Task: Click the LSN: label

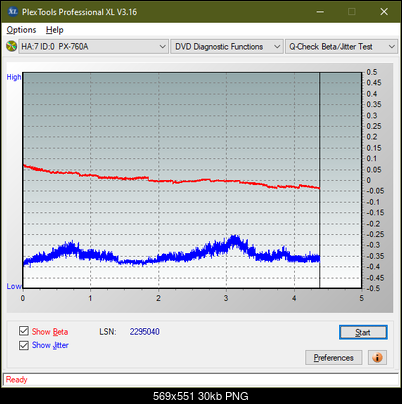Action: point(108,332)
